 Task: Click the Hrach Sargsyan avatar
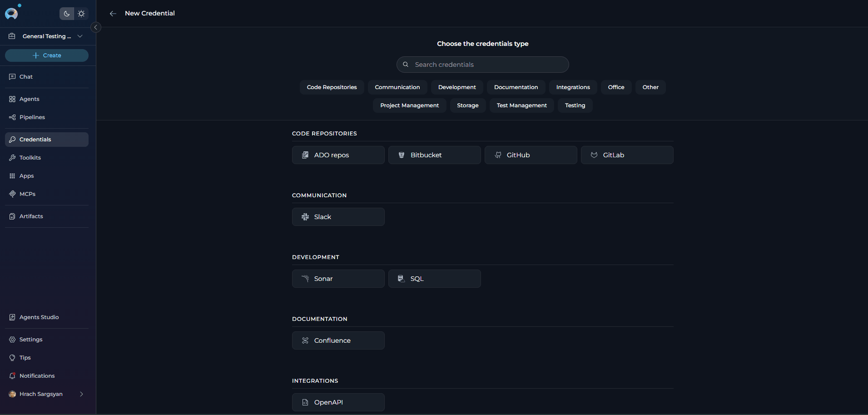pos(12,394)
